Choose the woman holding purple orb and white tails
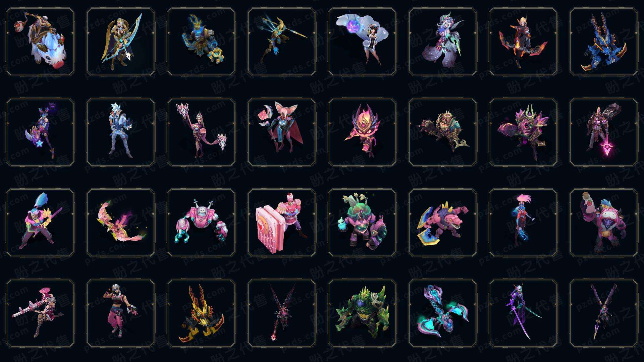Screen dimensions: 644x362 tap(362, 42)
